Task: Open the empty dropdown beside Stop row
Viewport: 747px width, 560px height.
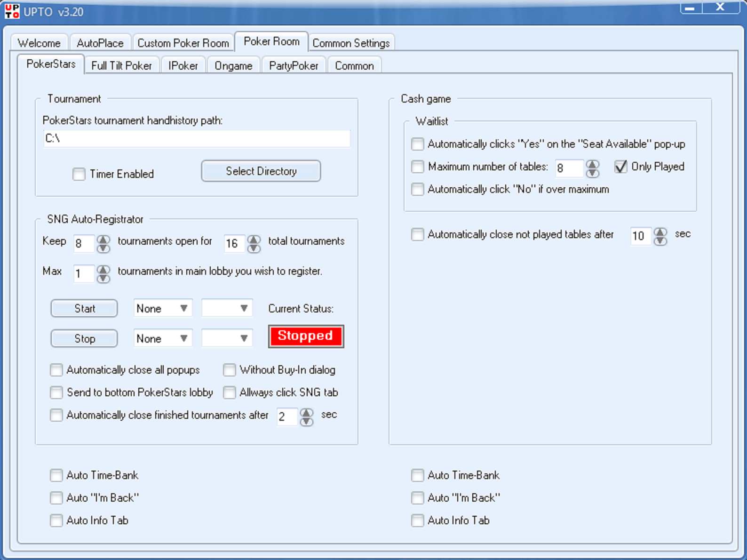Action: [227, 338]
